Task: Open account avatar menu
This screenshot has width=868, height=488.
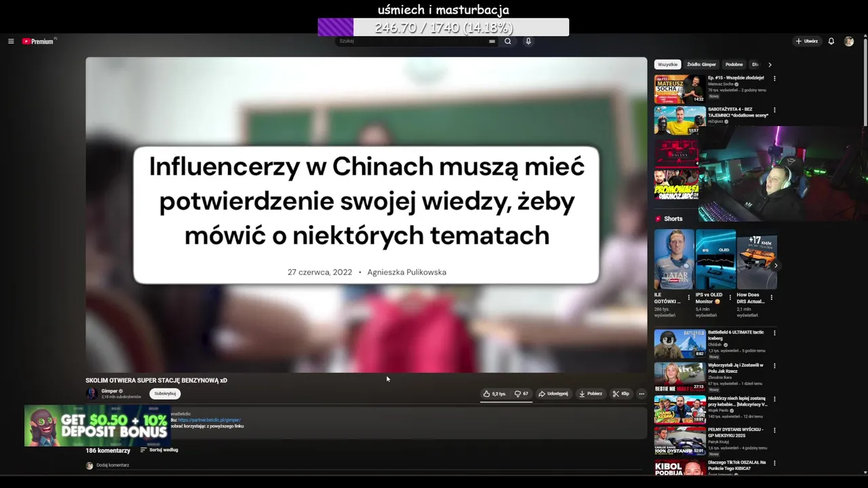Action: [x=849, y=41]
